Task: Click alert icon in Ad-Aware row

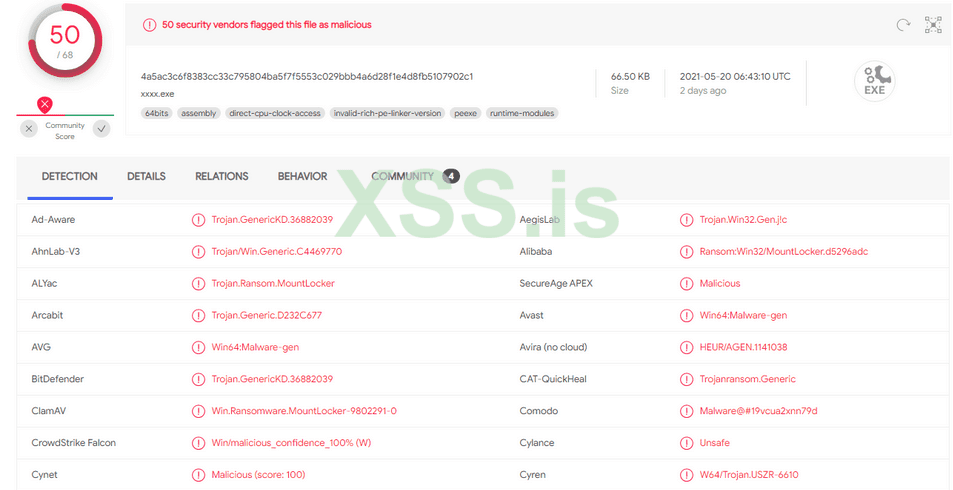Action: coord(198,219)
